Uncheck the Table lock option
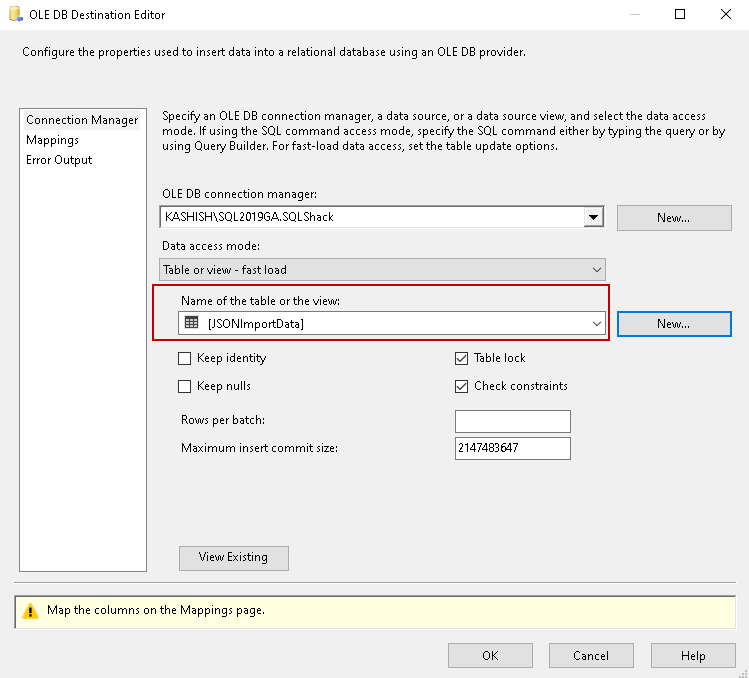Image resolution: width=749 pixels, height=678 pixels. (461, 358)
